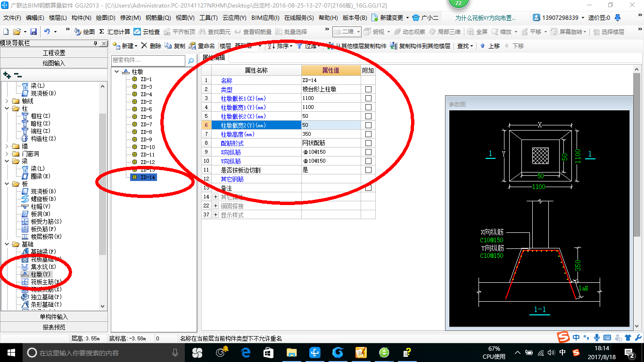Toggle 附加 checkbox for 配筋形式 row
This screenshot has height=362, width=644.
[x=368, y=143]
